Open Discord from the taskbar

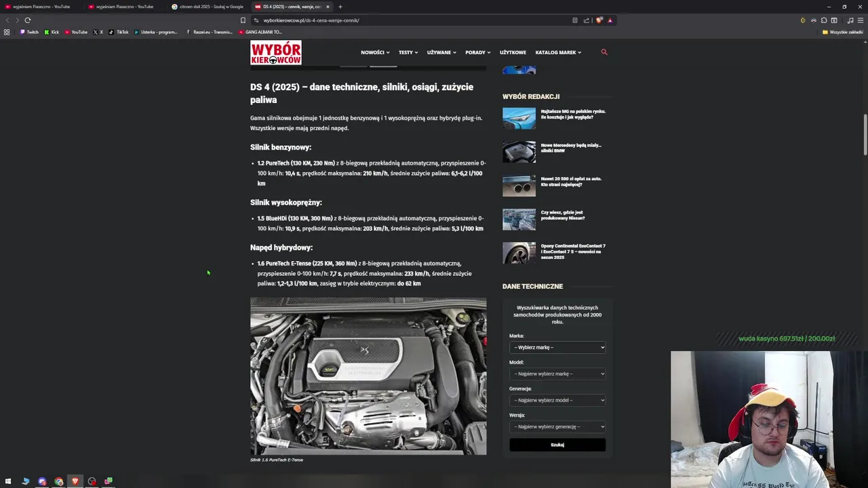(x=42, y=481)
